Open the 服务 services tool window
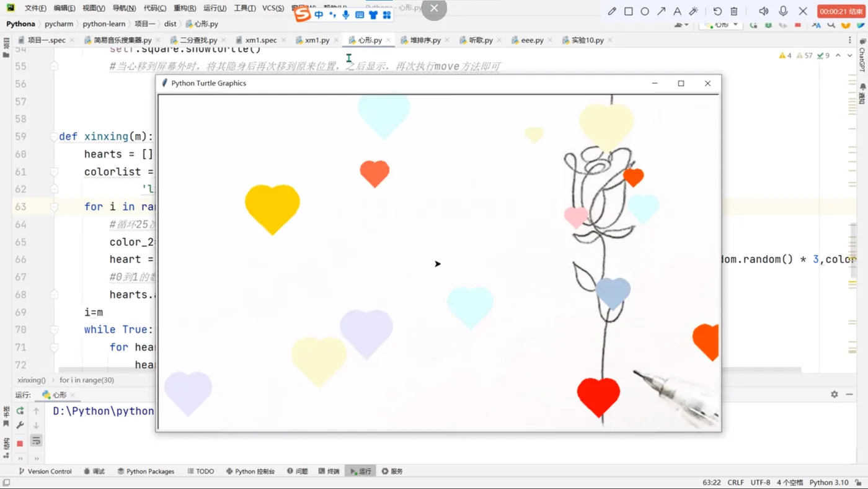 [392, 472]
